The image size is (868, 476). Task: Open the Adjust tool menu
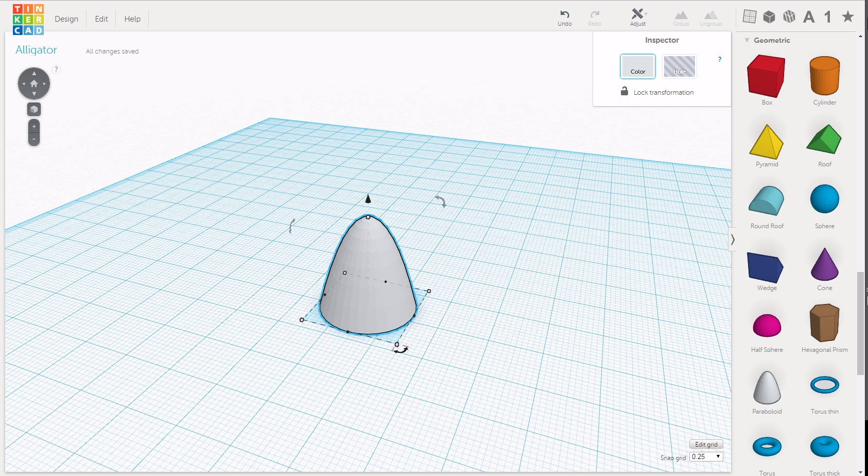click(638, 18)
